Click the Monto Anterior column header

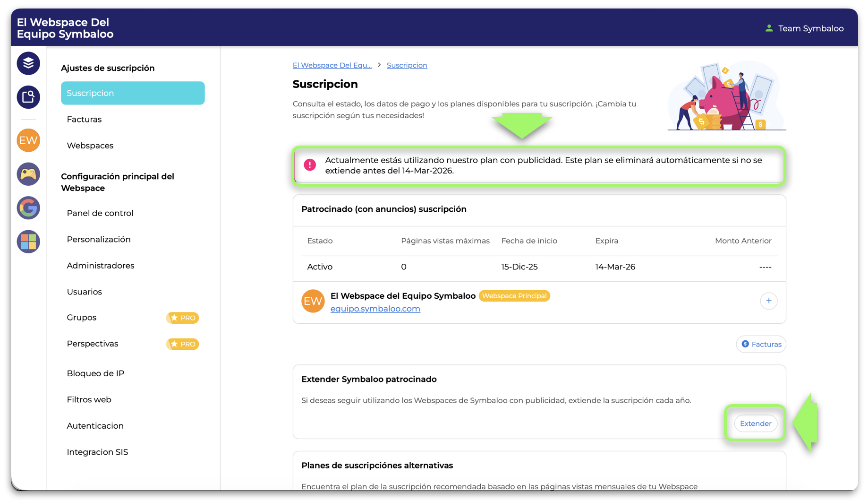click(x=743, y=241)
